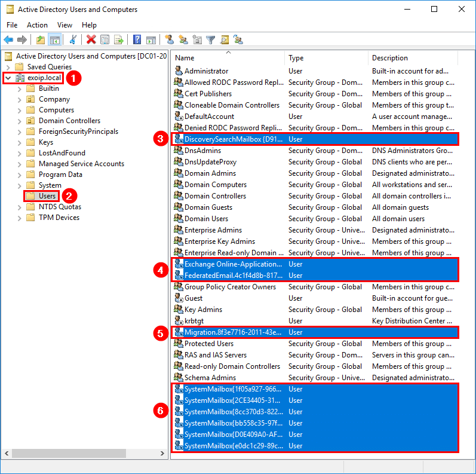Open the Filter options funnel icon
This screenshot has width=476, height=474.
pyautogui.click(x=211, y=40)
